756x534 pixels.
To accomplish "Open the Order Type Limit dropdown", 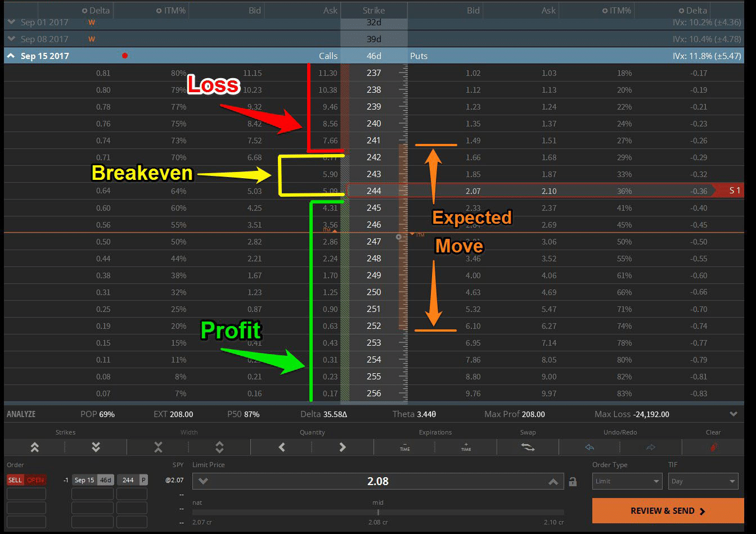I will (x=627, y=481).
